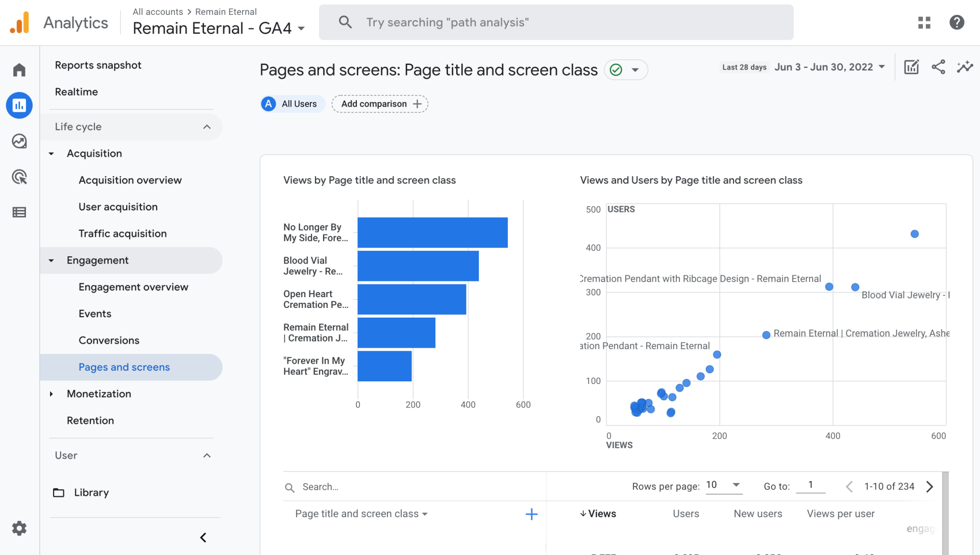Collapse the reports navigation panel
This screenshot has width=980, height=555.
pos(203,538)
